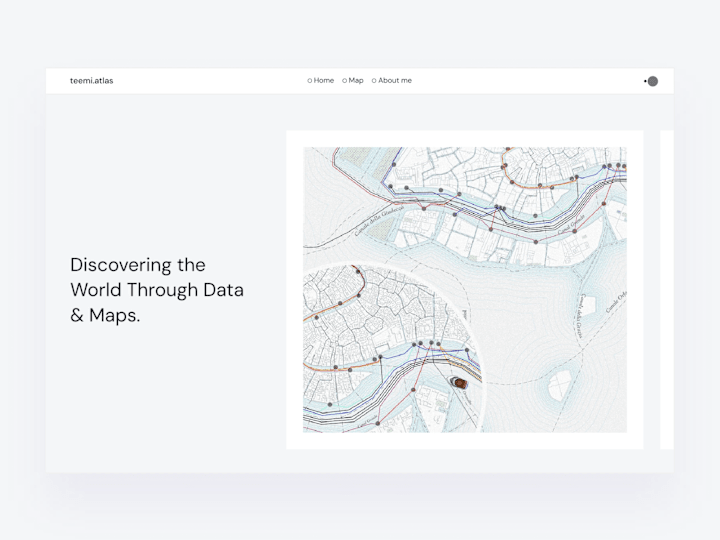Go to the Map page

[353, 80]
